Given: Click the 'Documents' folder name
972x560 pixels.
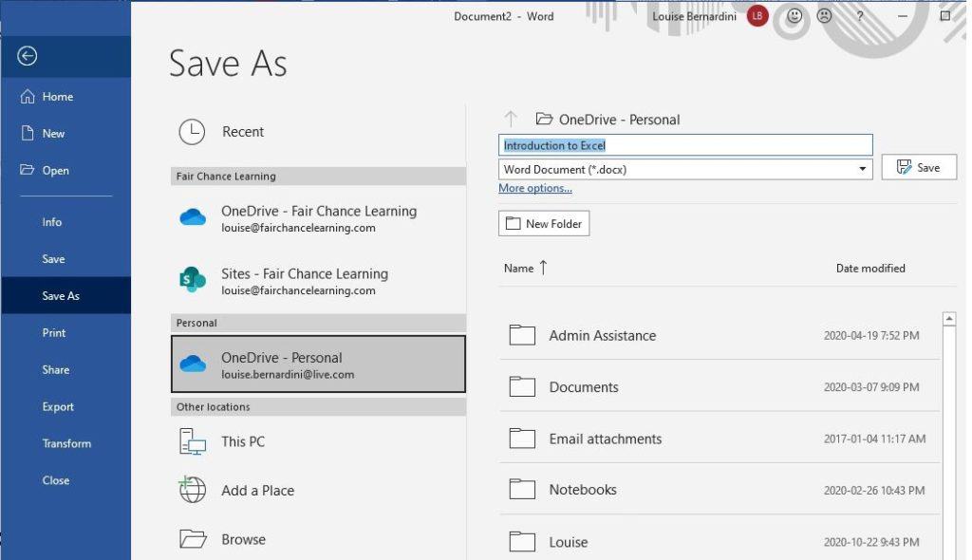Looking at the screenshot, I should point(584,387).
